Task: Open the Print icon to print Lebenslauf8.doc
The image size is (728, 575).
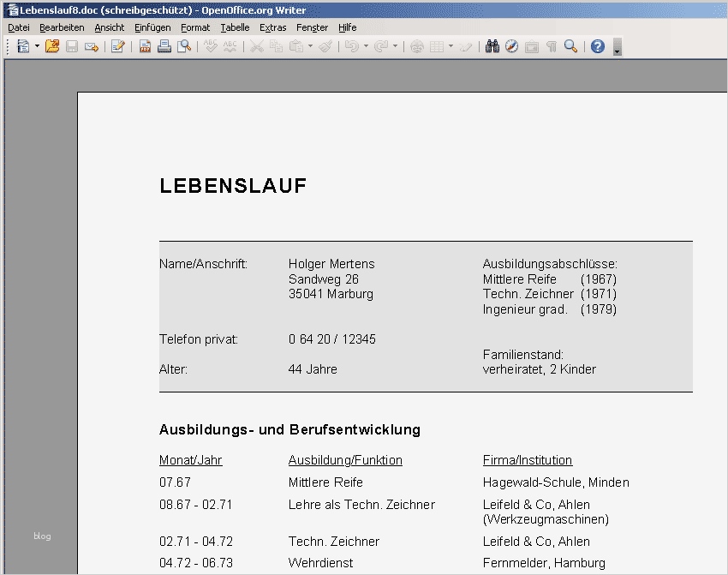Action: (164, 45)
